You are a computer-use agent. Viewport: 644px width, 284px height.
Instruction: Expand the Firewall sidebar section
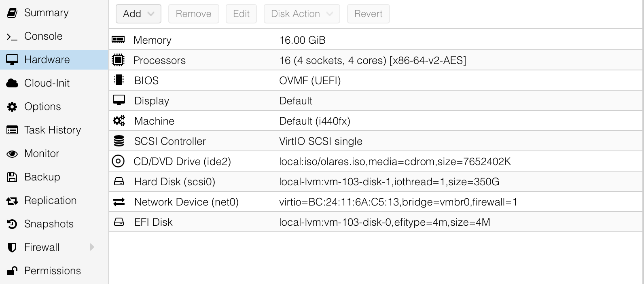coord(92,247)
